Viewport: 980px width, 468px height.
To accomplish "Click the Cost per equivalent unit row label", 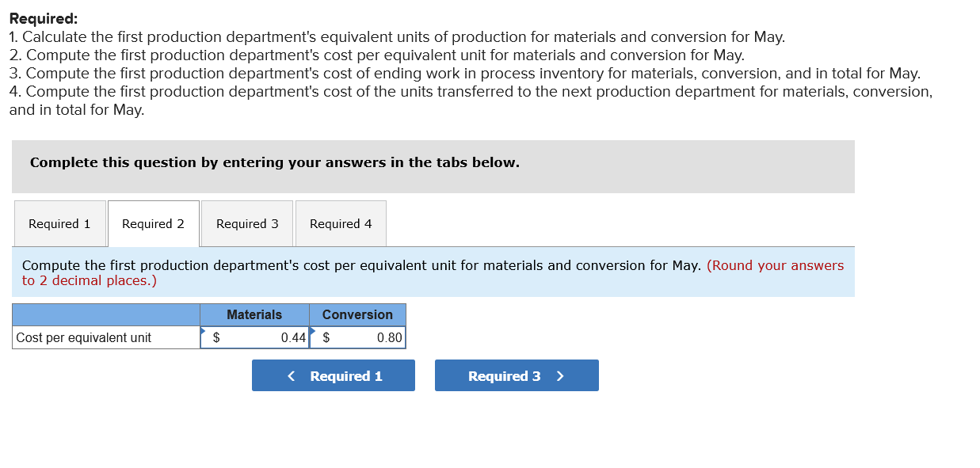I will click(84, 338).
